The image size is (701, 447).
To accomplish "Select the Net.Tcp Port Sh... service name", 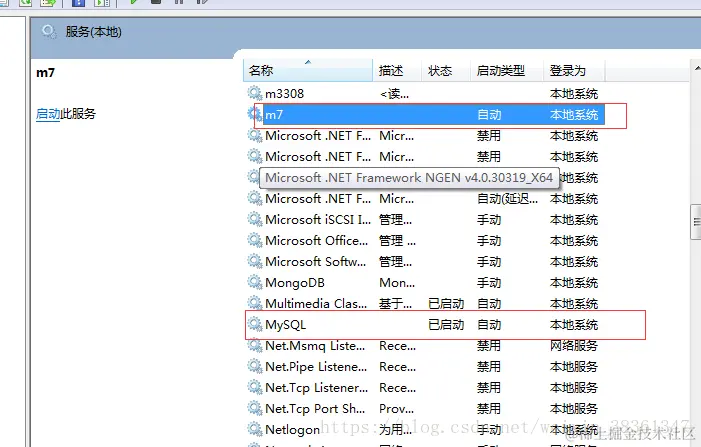I will [x=315, y=409].
